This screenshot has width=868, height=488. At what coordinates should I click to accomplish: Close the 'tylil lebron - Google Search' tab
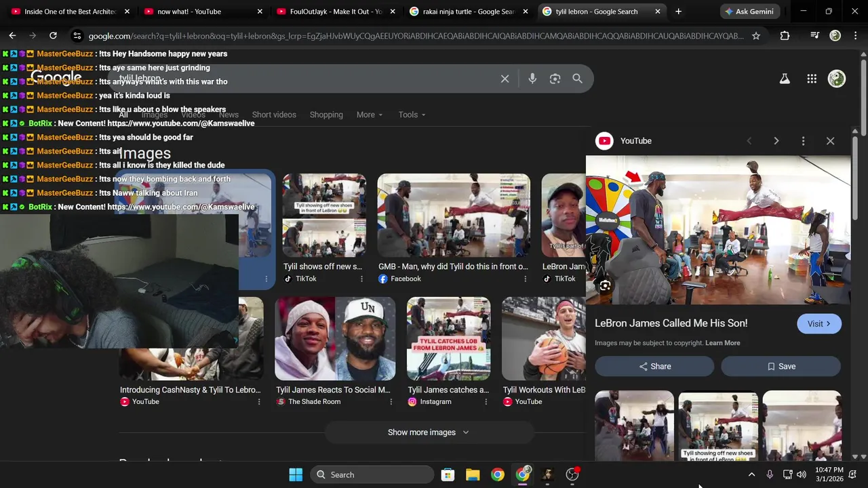657,12
